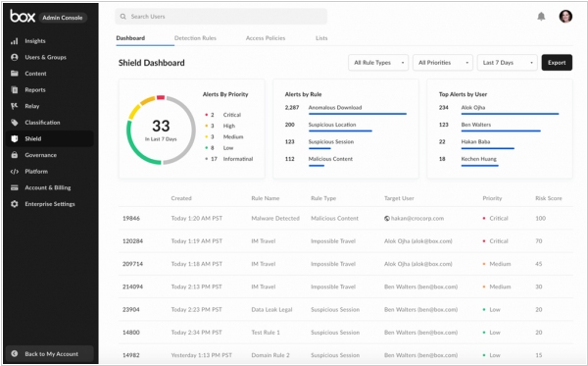
Task: Click search magnifier icon
Action: pos(123,17)
